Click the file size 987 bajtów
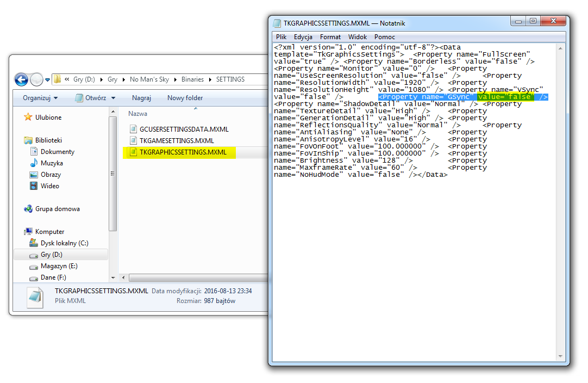 [x=220, y=301]
